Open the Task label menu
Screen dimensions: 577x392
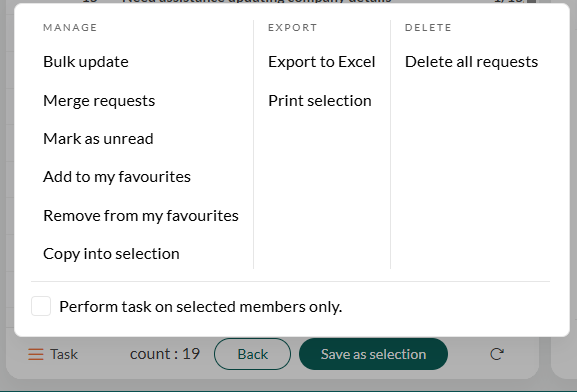pyautogui.click(x=64, y=354)
